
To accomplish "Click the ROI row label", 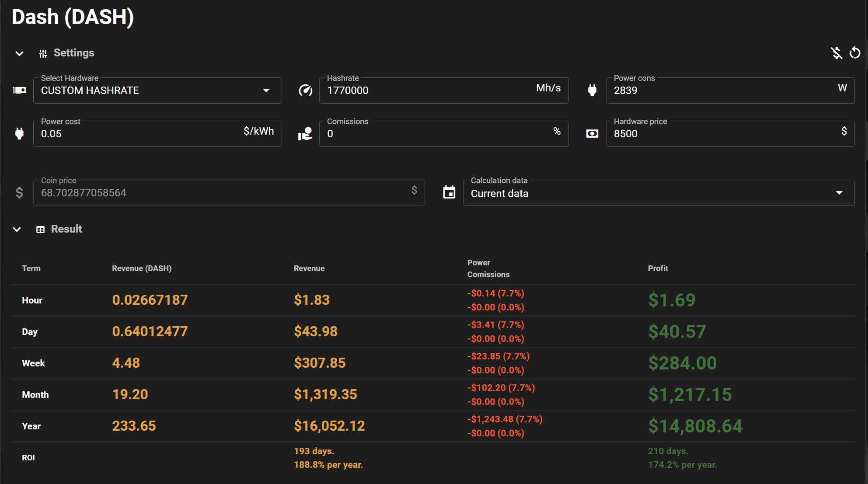I will pos(28,458).
